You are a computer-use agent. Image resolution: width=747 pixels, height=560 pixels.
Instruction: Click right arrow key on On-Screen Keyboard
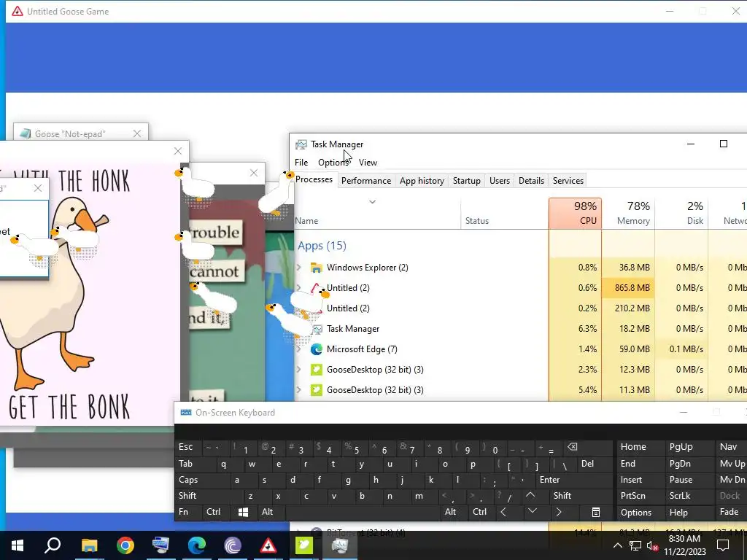pyautogui.click(x=559, y=513)
